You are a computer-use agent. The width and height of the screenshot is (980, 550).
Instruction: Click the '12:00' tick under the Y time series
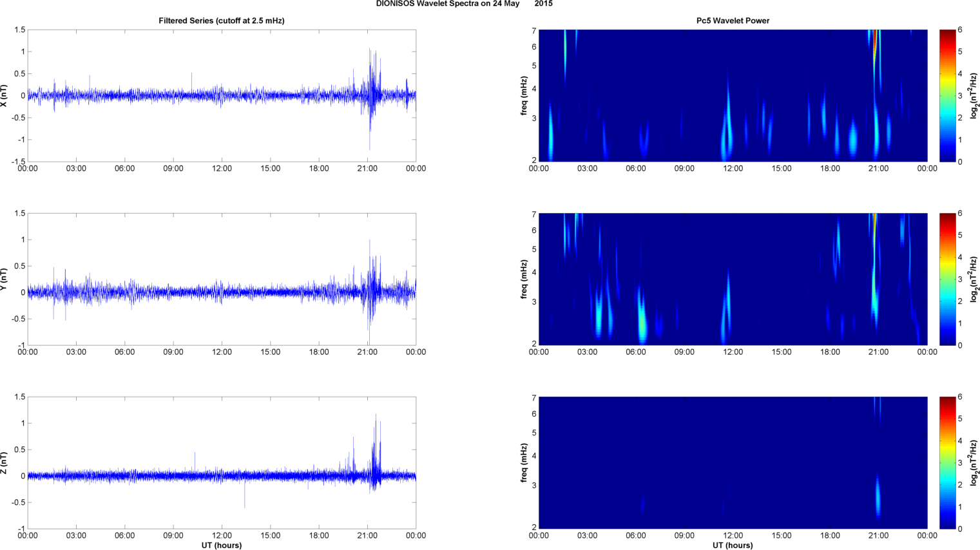pos(222,352)
